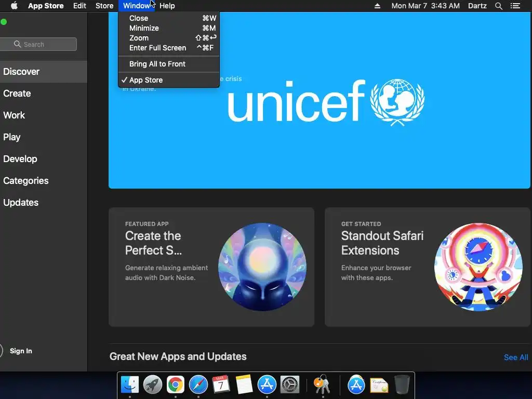Launch Safari from the Dock
The width and height of the screenshot is (532, 399).
(x=198, y=384)
